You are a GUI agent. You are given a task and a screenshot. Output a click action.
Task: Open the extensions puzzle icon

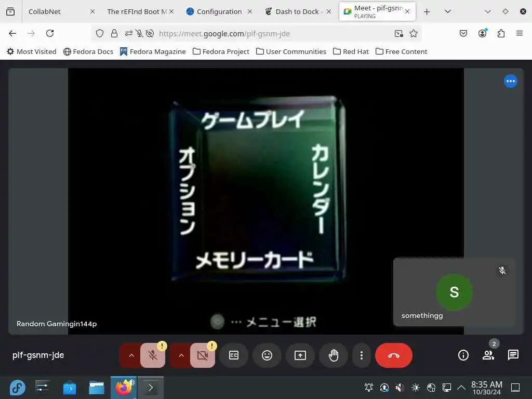click(501, 33)
